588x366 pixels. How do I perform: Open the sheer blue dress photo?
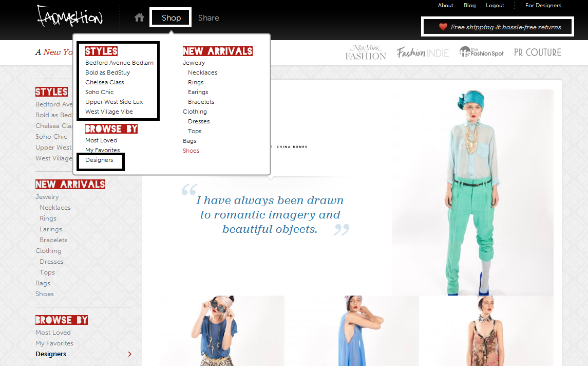352,331
